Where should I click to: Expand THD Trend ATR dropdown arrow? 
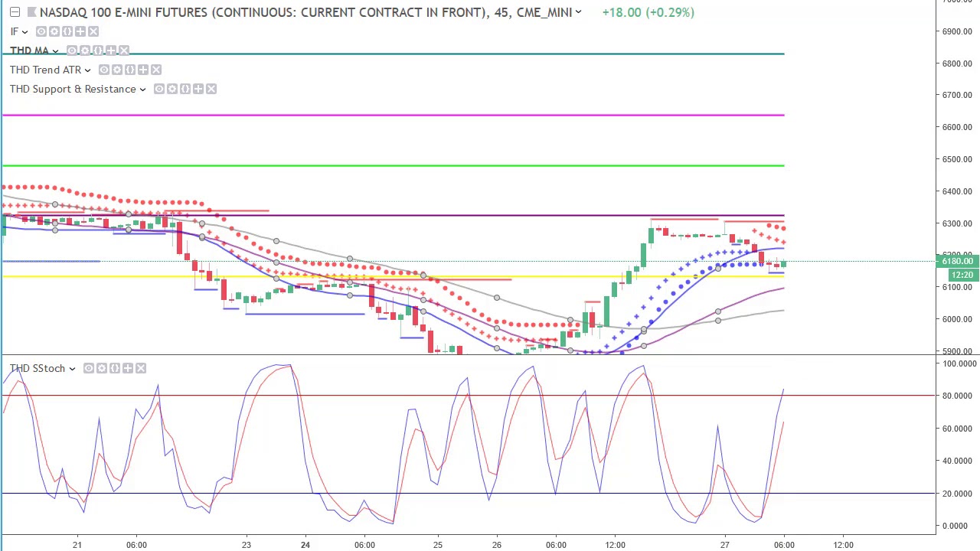coord(87,70)
